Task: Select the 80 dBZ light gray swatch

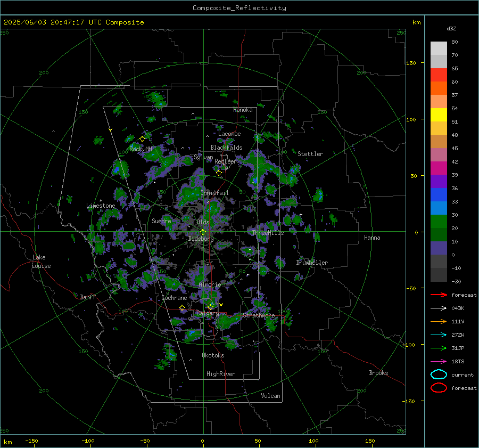Action: click(x=439, y=48)
